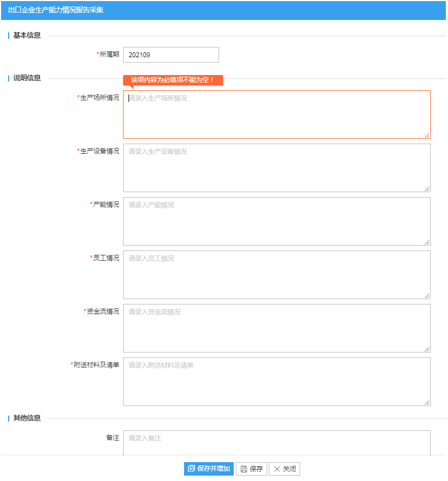Click the 其他信息 section header
The image size is (448, 481).
pos(27,418)
